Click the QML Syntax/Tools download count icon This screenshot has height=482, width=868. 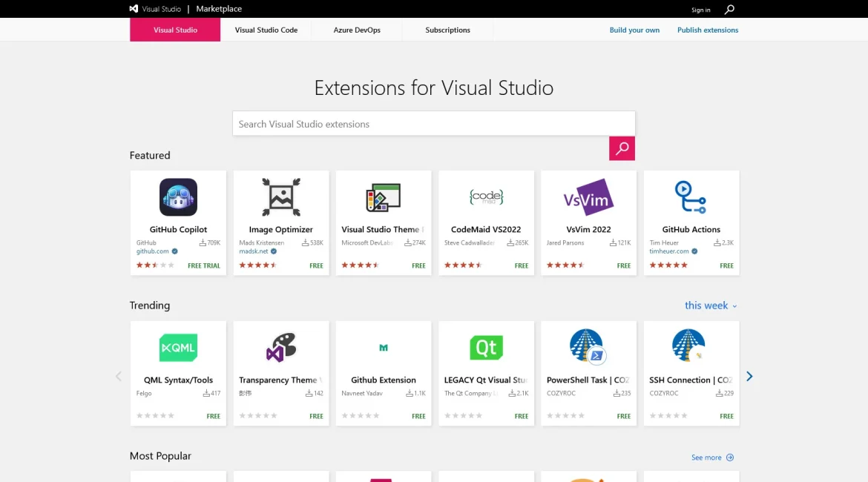pos(206,394)
